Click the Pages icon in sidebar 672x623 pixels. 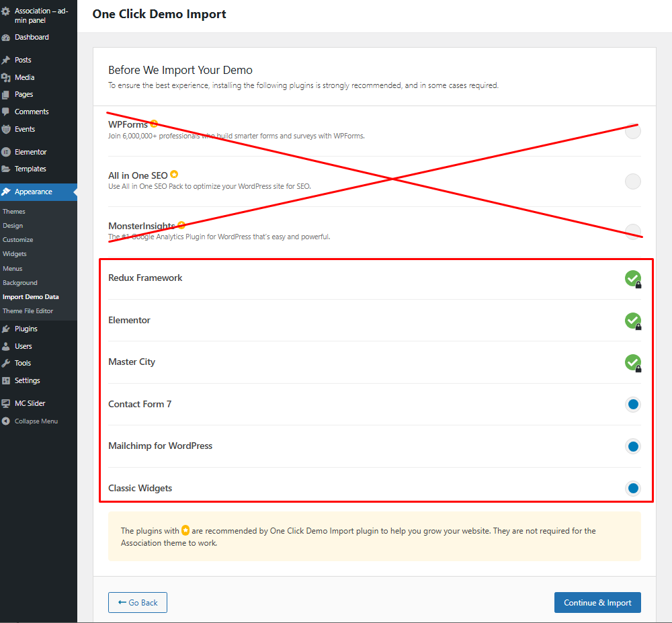[6, 95]
